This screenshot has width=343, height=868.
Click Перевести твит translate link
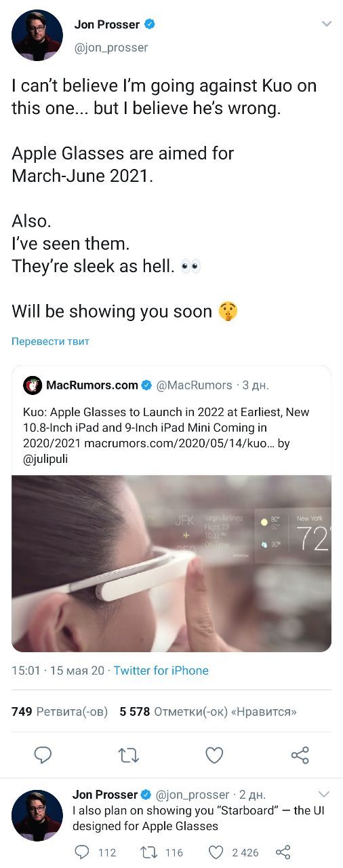(x=50, y=341)
